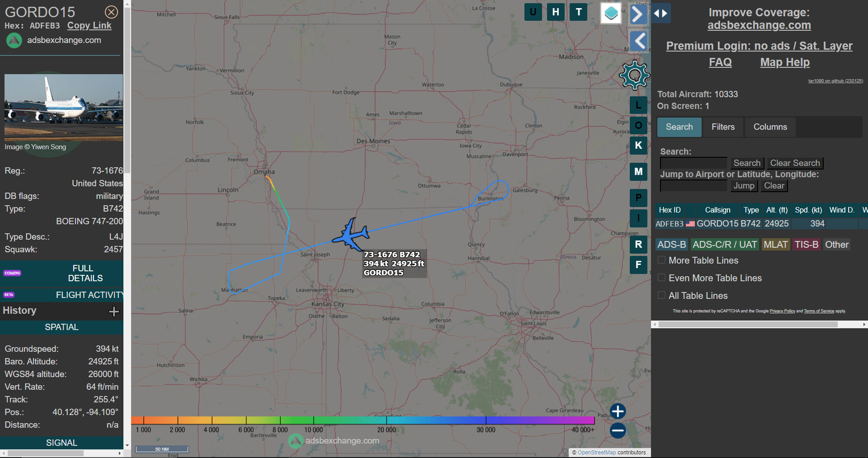Click the U map button
The image size is (868, 458).
[533, 12]
